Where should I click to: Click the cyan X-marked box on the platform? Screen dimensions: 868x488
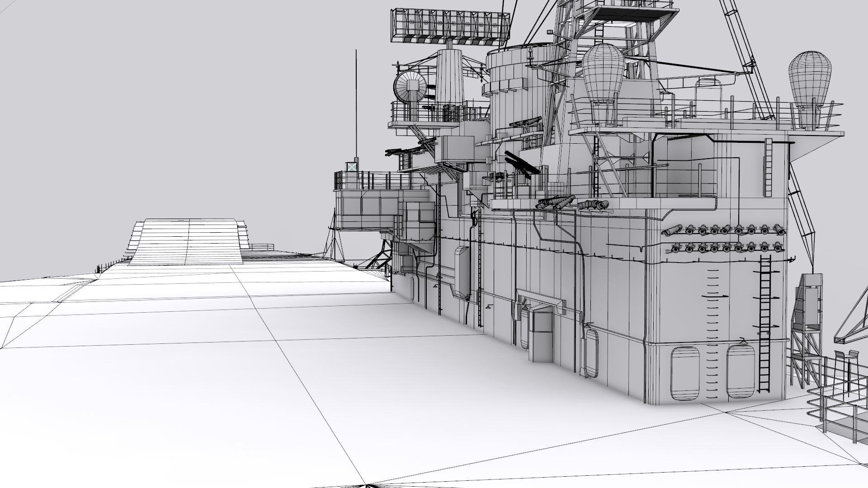[352, 167]
